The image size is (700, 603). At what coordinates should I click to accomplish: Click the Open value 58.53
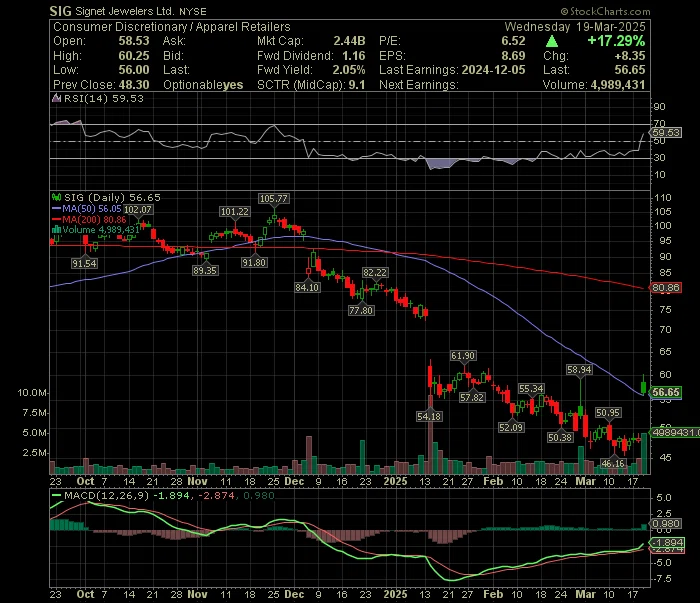point(133,41)
